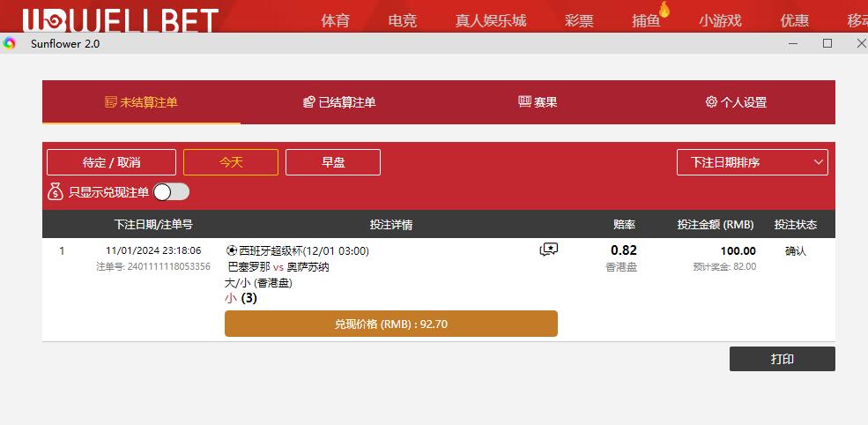Click the WELLBET logo in the header
This screenshot has width=868, height=425.
[x=120, y=19]
